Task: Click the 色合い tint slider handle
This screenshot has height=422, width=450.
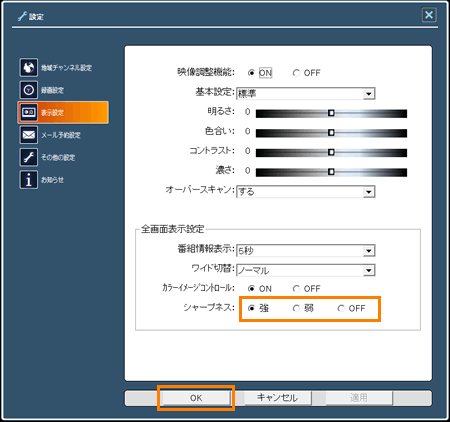Action: tap(331, 133)
